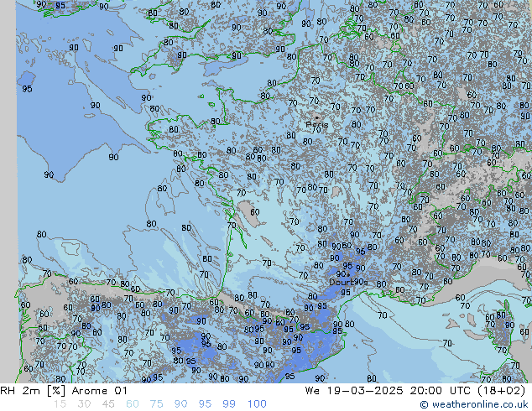Click the 30 value in the legend
Viewport: 532px width, 411px height.
coord(83,404)
